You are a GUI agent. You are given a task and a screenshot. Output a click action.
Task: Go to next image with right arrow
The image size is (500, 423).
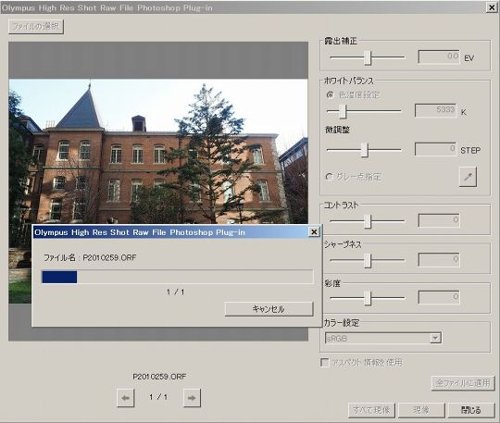(192, 398)
